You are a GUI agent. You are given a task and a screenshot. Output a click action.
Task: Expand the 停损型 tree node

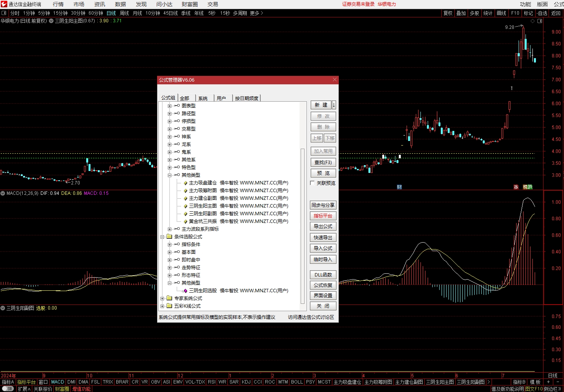point(169,121)
